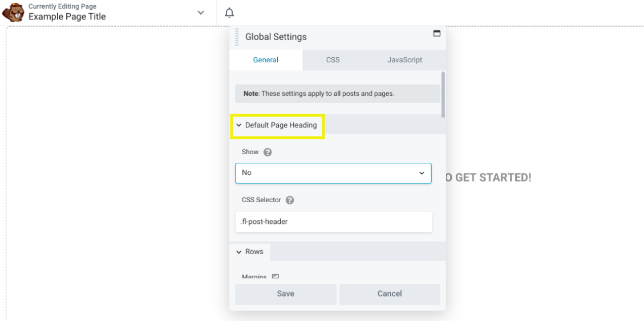Click the settings panel scrollbar

(443, 94)
